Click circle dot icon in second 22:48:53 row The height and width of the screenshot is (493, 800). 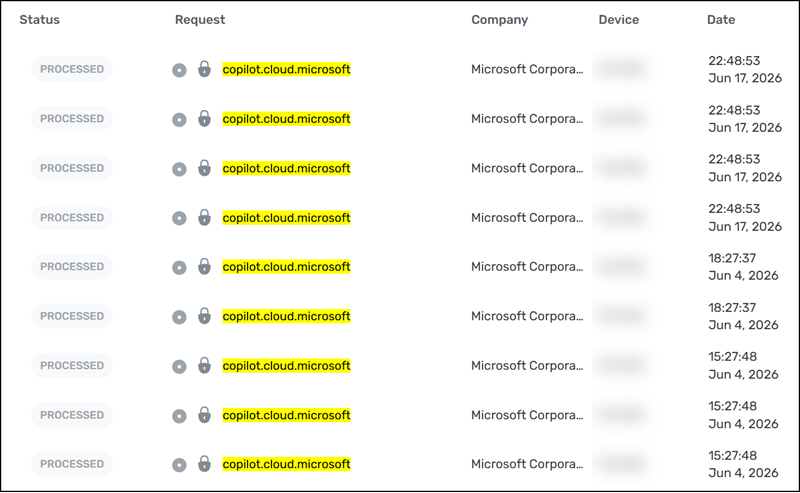179,120
